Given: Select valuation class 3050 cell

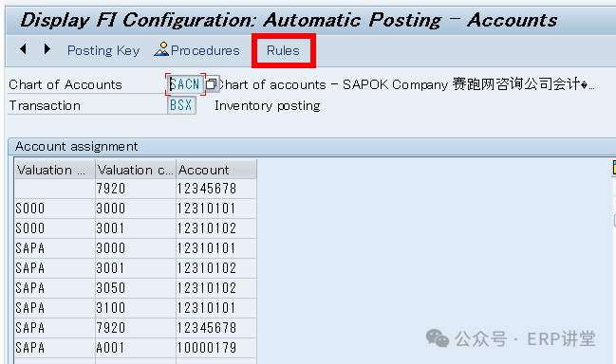Looking at the screenshot, I should tap(136, 288).
